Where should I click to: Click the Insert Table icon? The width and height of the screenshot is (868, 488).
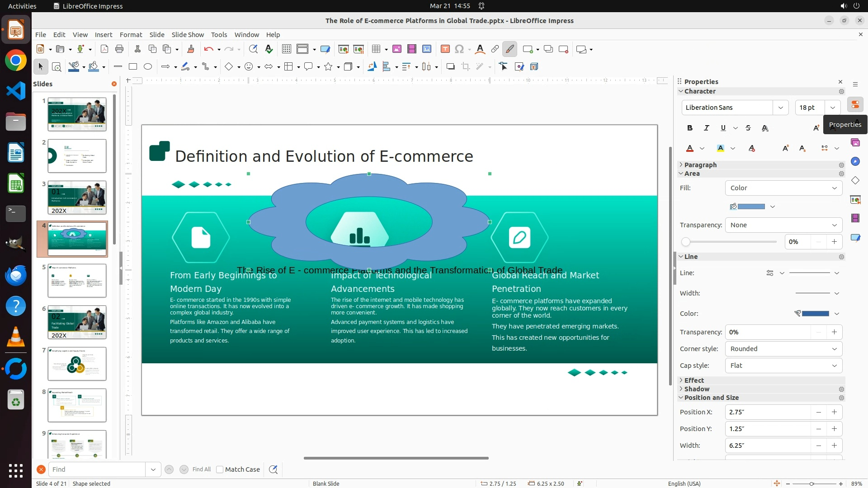tap(376, 49)
